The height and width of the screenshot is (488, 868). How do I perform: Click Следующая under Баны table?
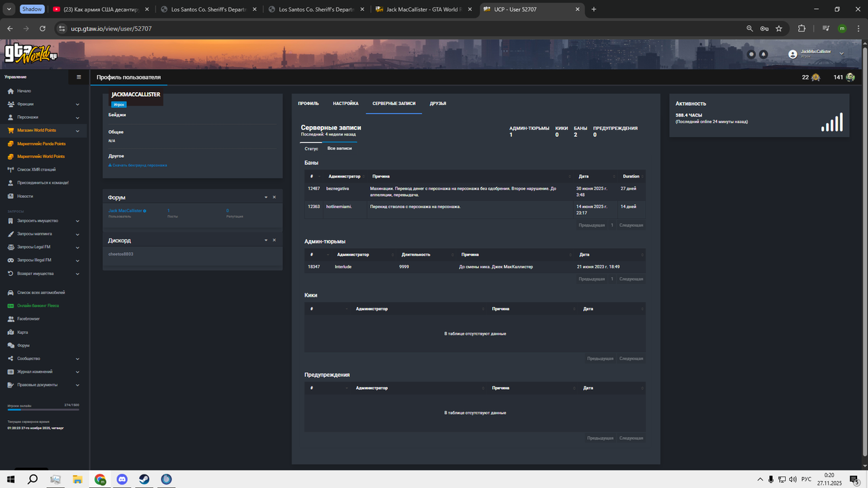(x=631, y=225)
